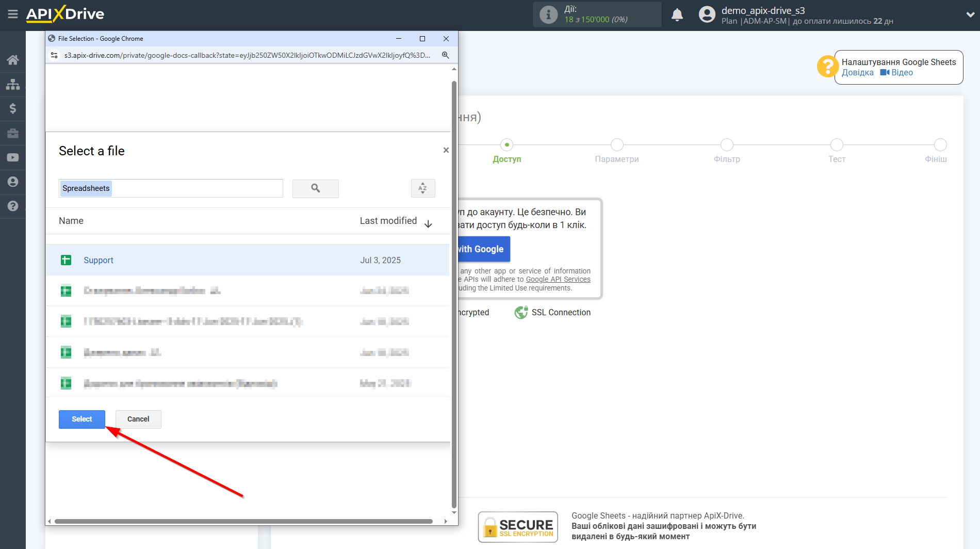Screen dimensions: 980x549
Task: Open the connections sitemap icon in the sidebar
Action: [x=13, y=84]
